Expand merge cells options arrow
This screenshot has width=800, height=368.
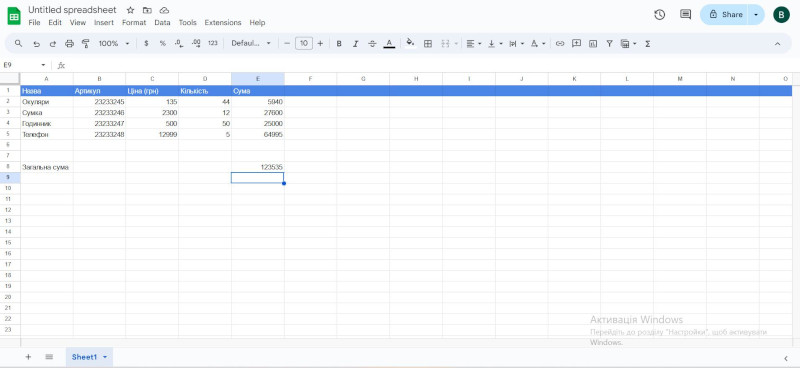pyautogui.click(x=456, y=44)
